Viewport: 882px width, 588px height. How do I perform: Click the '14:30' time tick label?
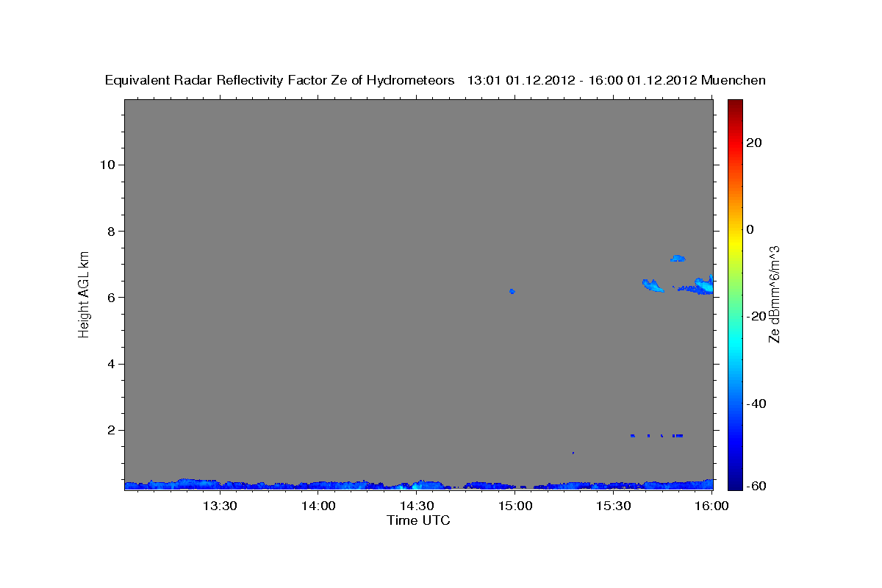coord(417,506)
